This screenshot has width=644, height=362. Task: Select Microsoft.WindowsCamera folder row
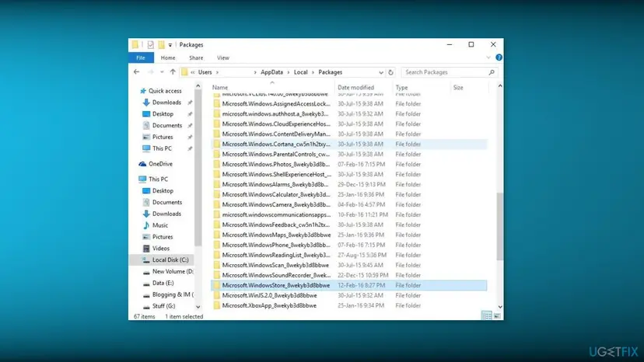point(349,204)
